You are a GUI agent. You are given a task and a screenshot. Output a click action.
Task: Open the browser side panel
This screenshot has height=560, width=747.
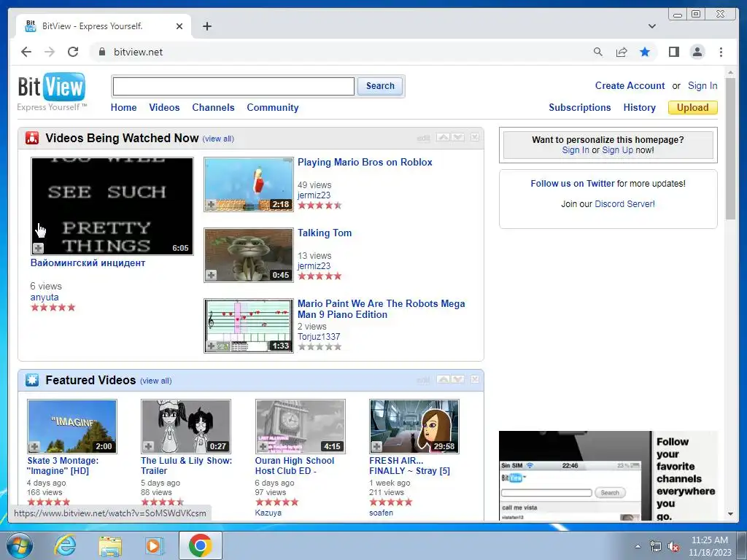[673, 52]
